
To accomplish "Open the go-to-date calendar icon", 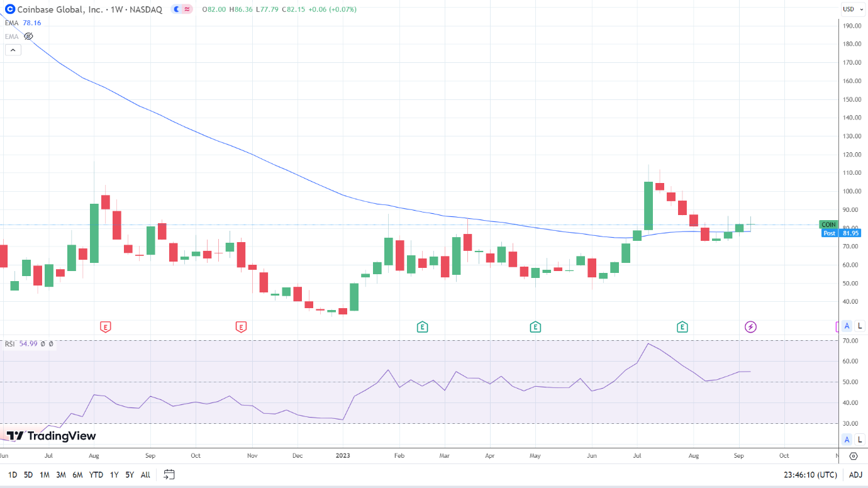I will tap(169, 474).
